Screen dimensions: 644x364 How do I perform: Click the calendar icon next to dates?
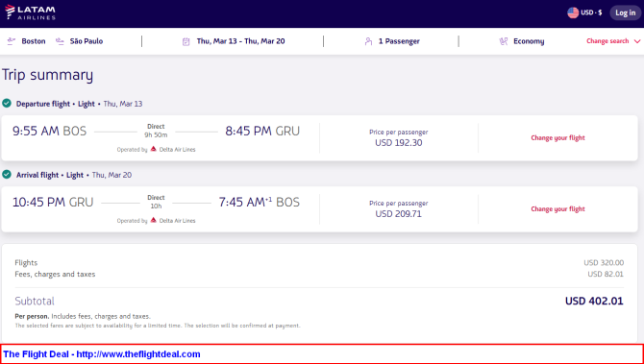point(186,41)
